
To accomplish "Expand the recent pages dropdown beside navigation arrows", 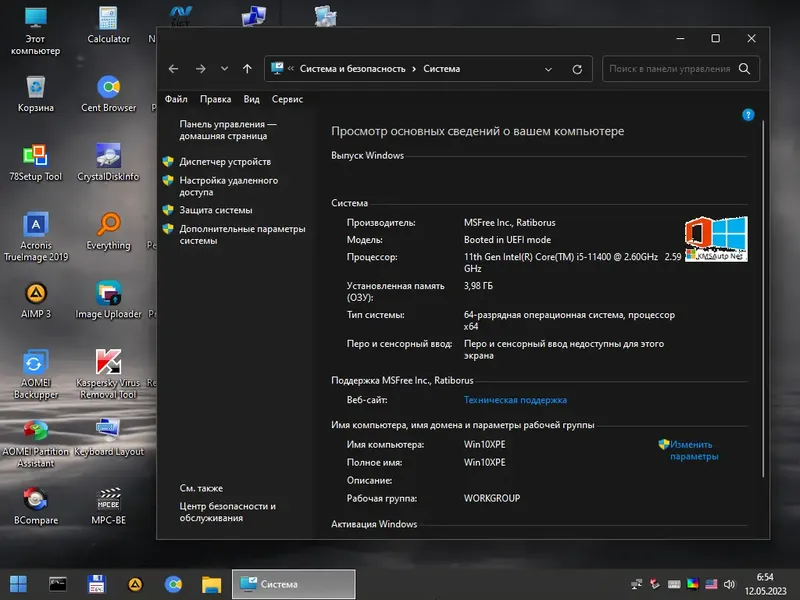I will (223, 68).
